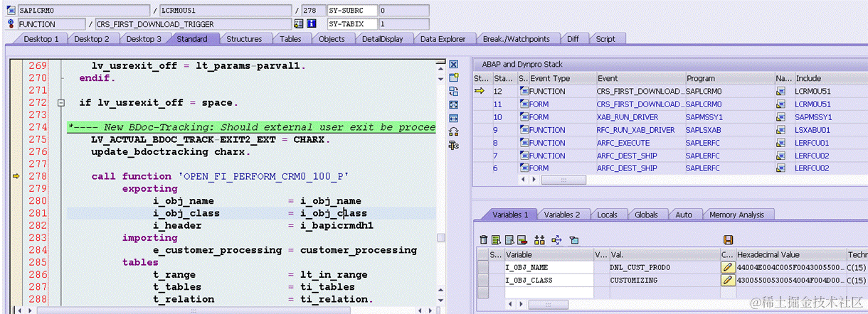The height and width of the screenshot is (314, 868).
Task: Click the yellow blocks icon in Variables toolbar
Action: click(539, 240)
